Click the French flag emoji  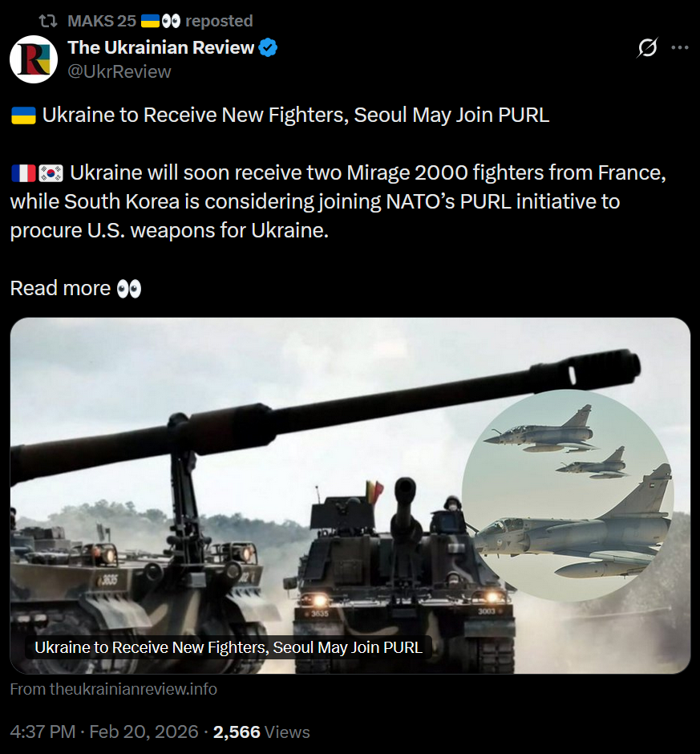23,173
